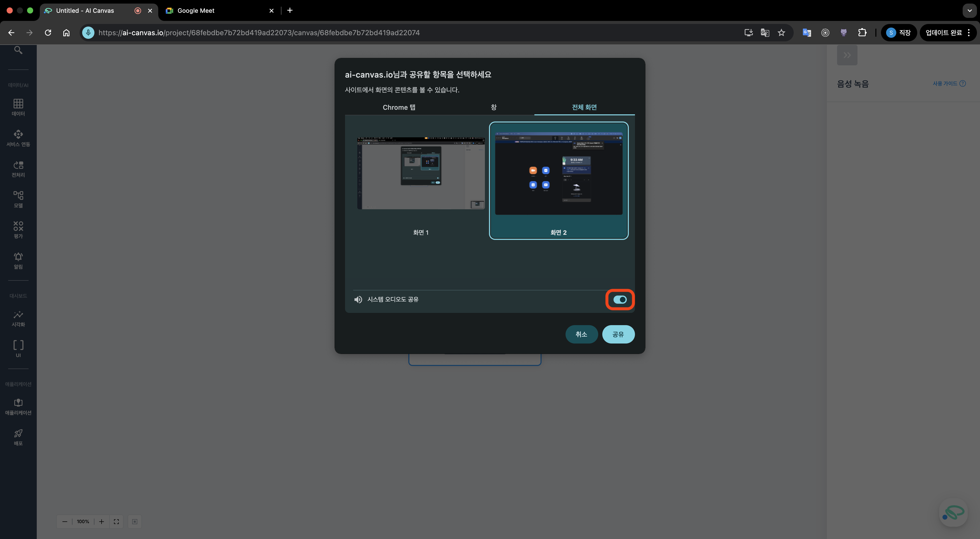The image size is (980, 539).
Task: Click the microphone permission indicator in address bar
Action: (x=88, y=33)
